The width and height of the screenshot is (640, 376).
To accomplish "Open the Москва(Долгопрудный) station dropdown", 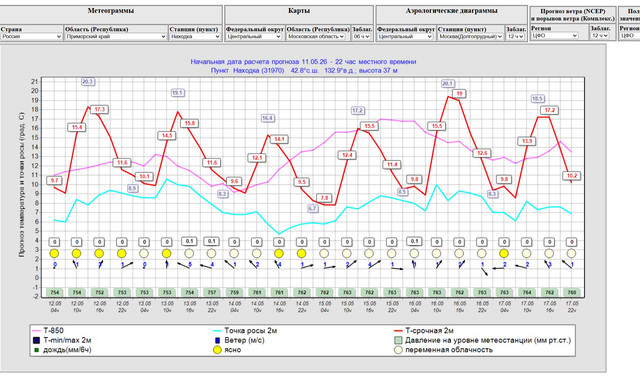I will point(471,36).
